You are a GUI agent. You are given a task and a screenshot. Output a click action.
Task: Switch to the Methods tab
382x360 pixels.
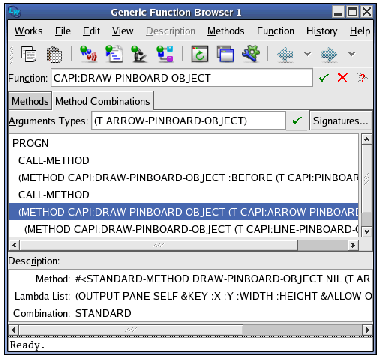point(30,101)
